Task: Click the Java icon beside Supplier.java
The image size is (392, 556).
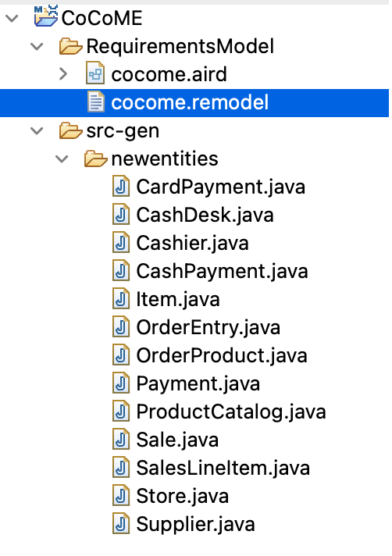Action: point(121,524)
